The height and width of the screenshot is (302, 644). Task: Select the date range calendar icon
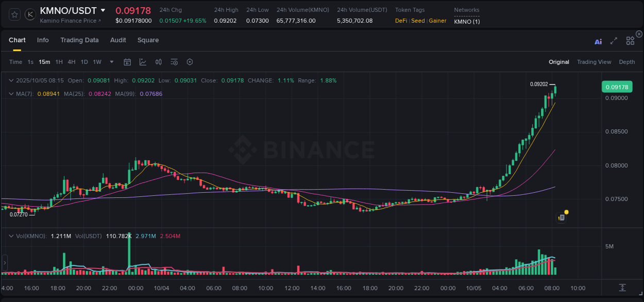click(127, 62)
